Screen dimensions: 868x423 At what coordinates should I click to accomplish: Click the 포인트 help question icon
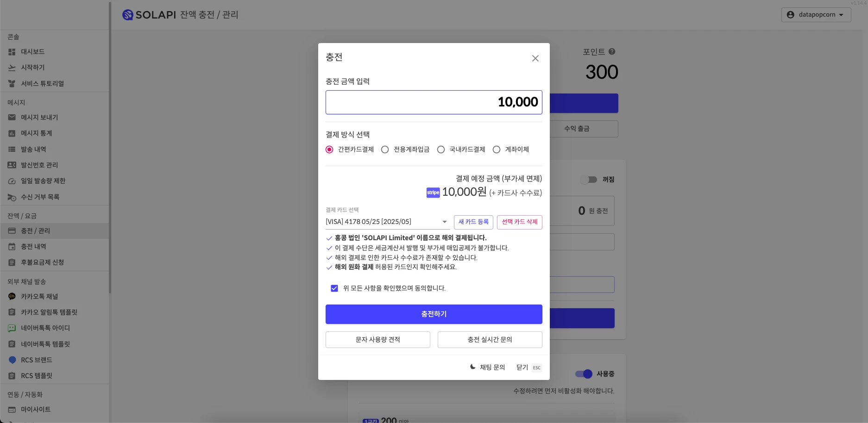tap(612, 52)
